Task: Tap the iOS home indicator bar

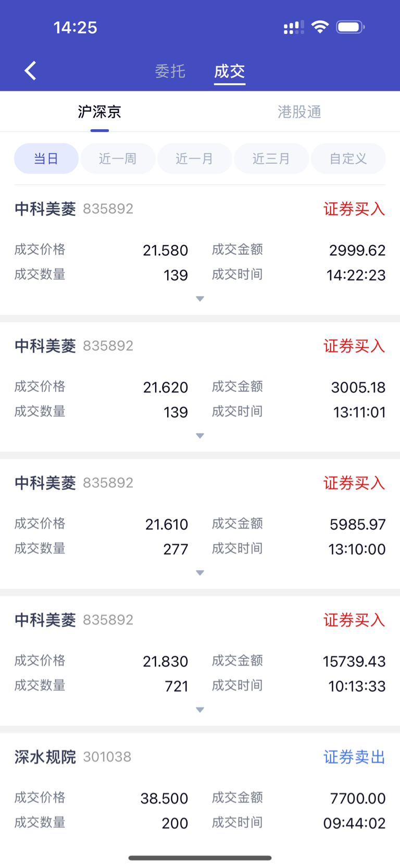Action: click(200, 858)
